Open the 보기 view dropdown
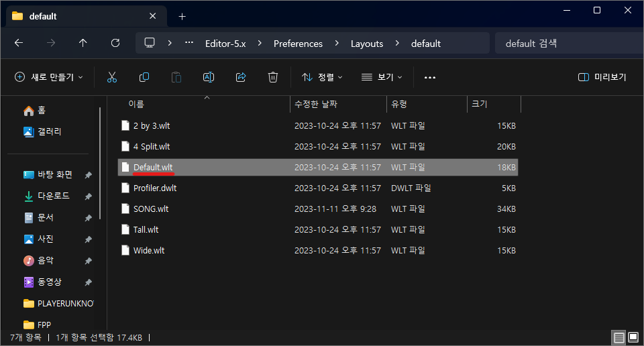The image size is (644, 346). [382, 77]
